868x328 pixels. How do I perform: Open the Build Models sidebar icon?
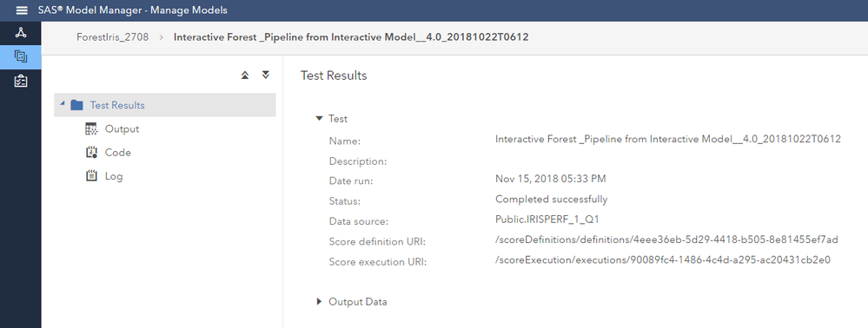21,33
